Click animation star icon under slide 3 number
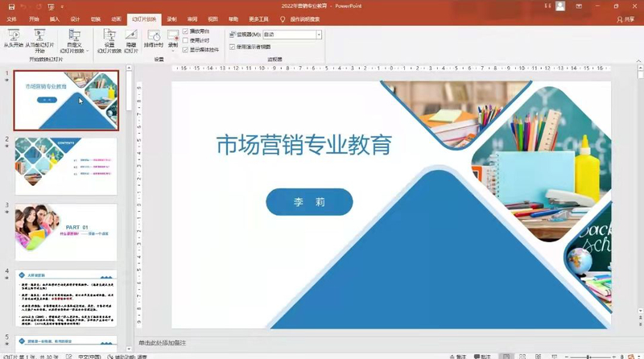 pyautogui.click(x=6, y=212)
